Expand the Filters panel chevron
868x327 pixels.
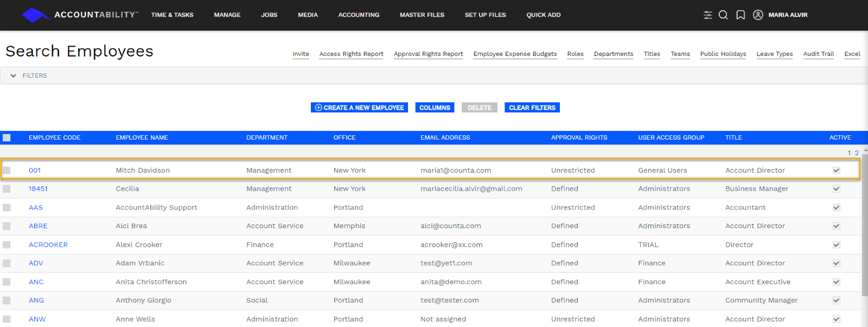(x=13, y=76)
